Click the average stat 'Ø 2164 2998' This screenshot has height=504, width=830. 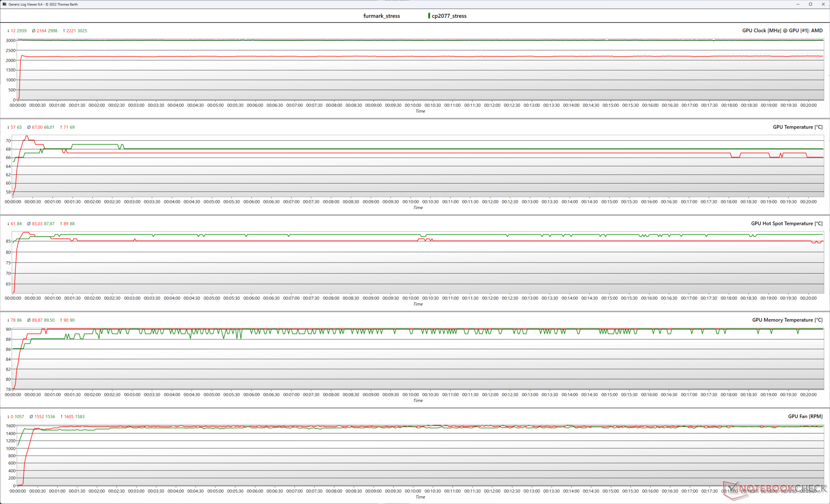pyautogui.click(x=45, y=31)
